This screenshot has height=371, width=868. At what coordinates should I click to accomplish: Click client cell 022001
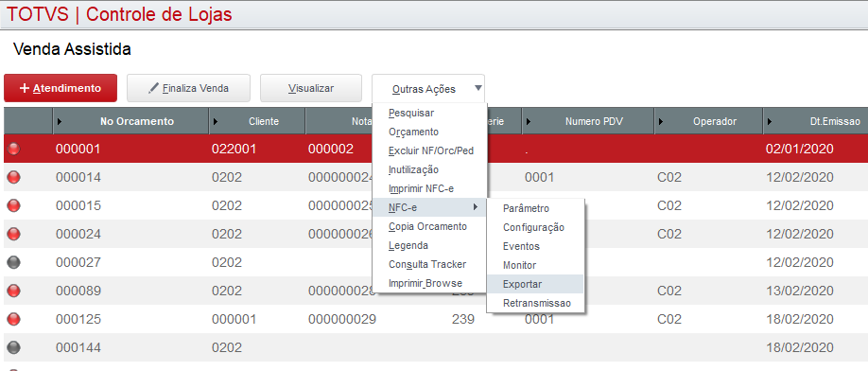click(x=234, y=149)
